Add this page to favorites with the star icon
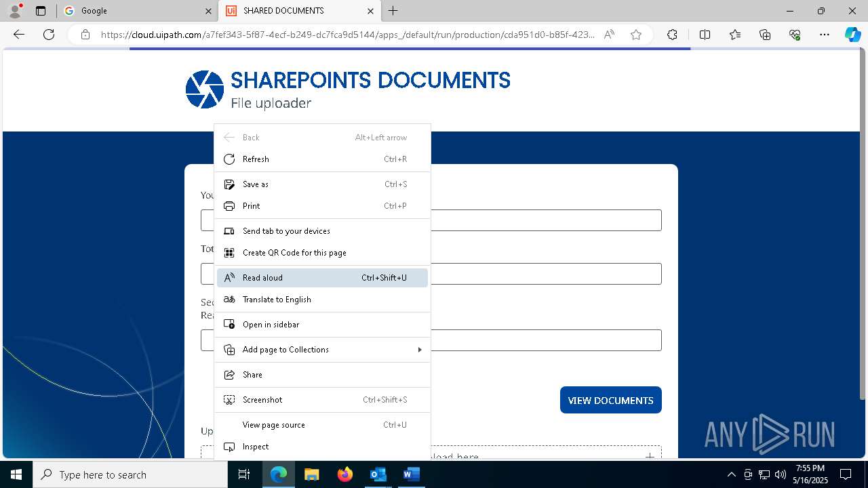The height and width of the screenshot is (488, 868). coord(636,35)
